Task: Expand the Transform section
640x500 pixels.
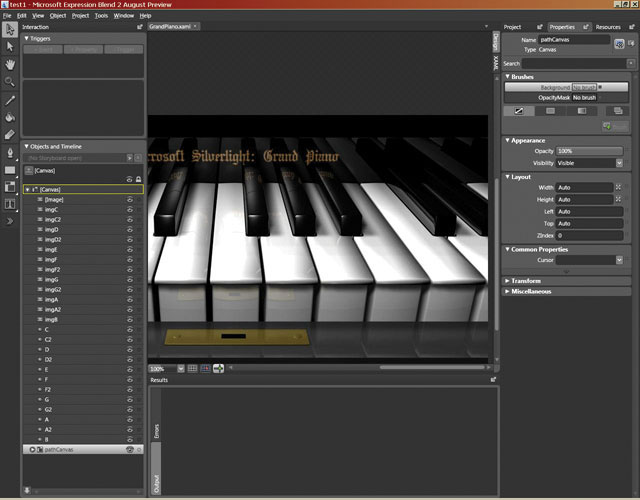Action: pyautogui.click(x=507, y=281)
